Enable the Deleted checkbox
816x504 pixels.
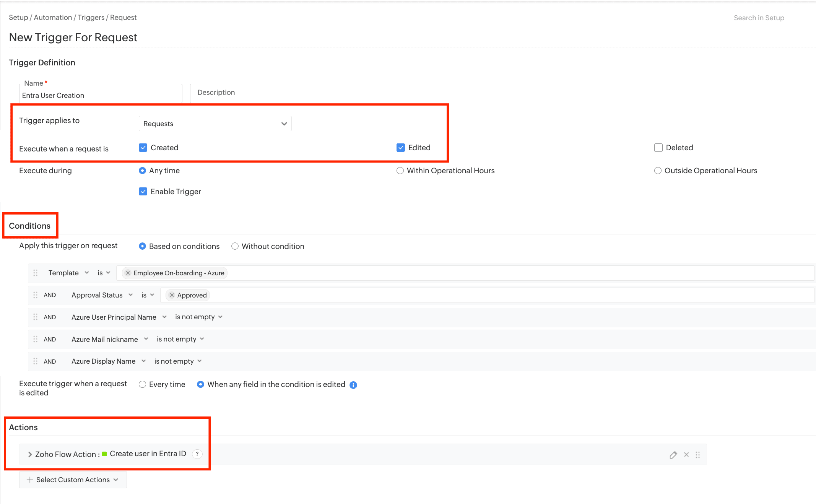[658, 148]
